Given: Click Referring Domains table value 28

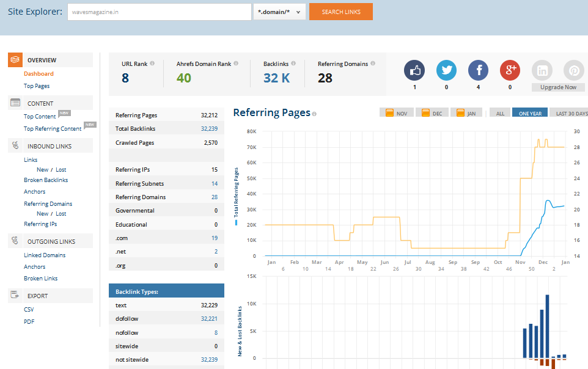Looking at the screenshot, I should pos(215,197).
